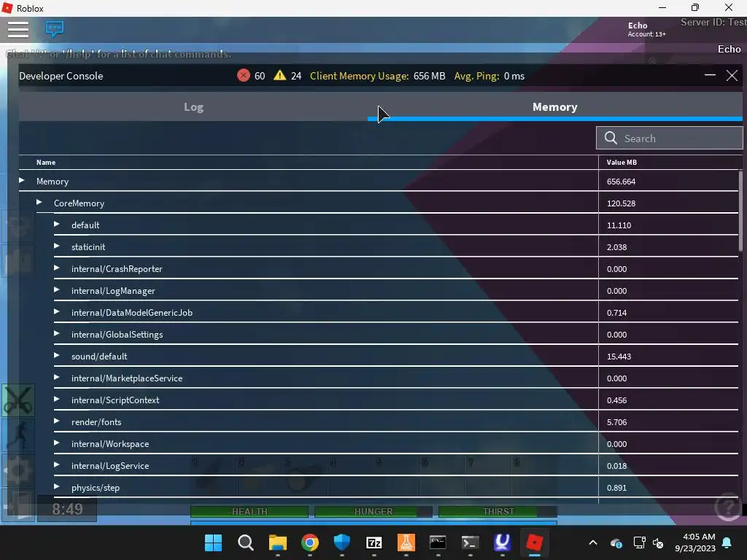Open the gear settings icon in game sidebar
Viewport: 747px width, 560px height.
(18, 470)
